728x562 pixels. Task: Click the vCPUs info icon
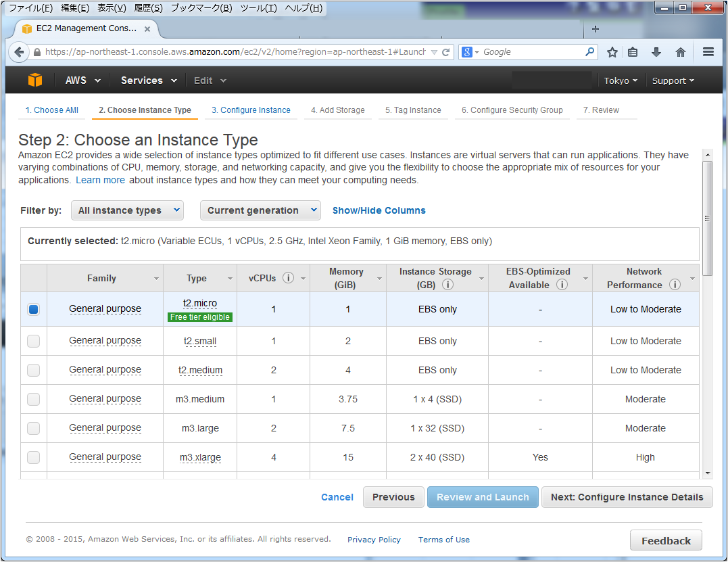(x=289, y=278)
